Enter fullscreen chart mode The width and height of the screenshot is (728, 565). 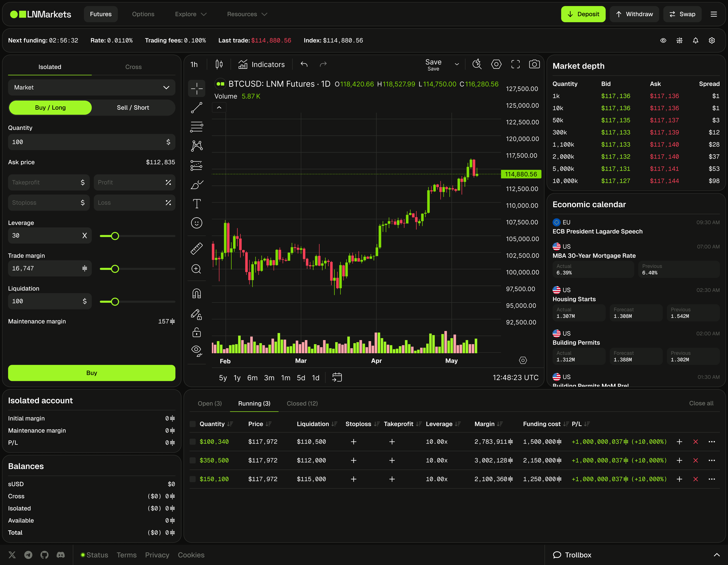(x=515, y=64)
